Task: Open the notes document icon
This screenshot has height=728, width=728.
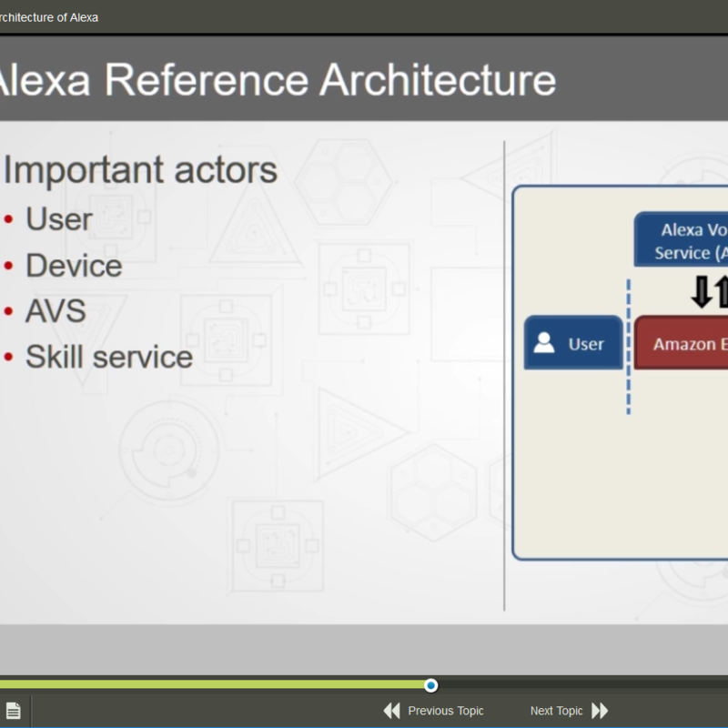Action: pos(14,711)
